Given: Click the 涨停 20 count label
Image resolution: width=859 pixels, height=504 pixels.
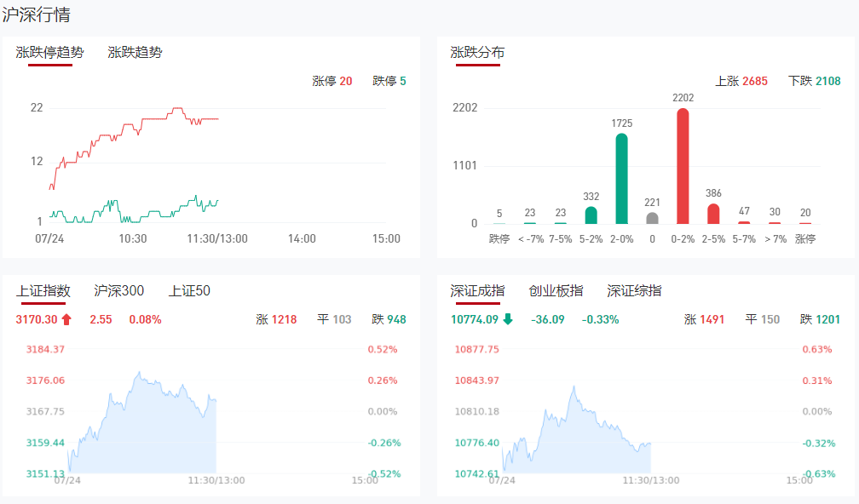Looking at the screenshot, I should 331,82.
